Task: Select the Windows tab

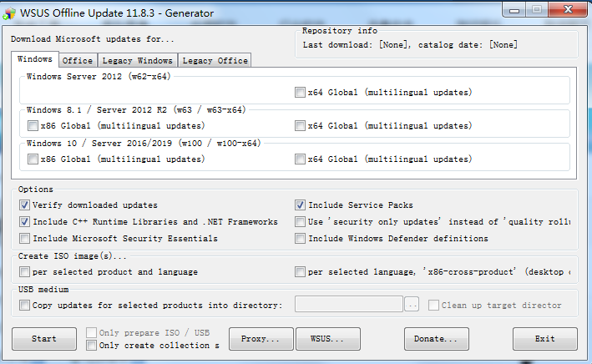Action: (35, 59)
